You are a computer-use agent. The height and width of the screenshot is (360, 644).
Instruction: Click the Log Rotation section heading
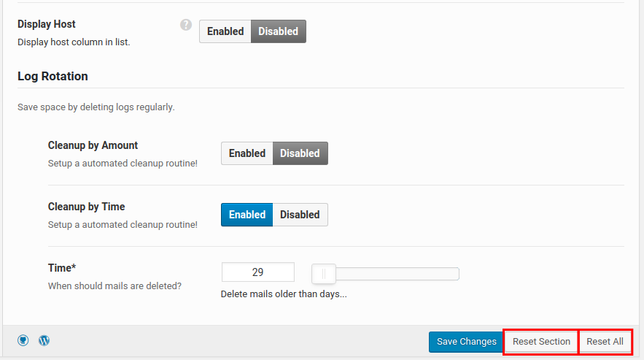tap(53, 76)
